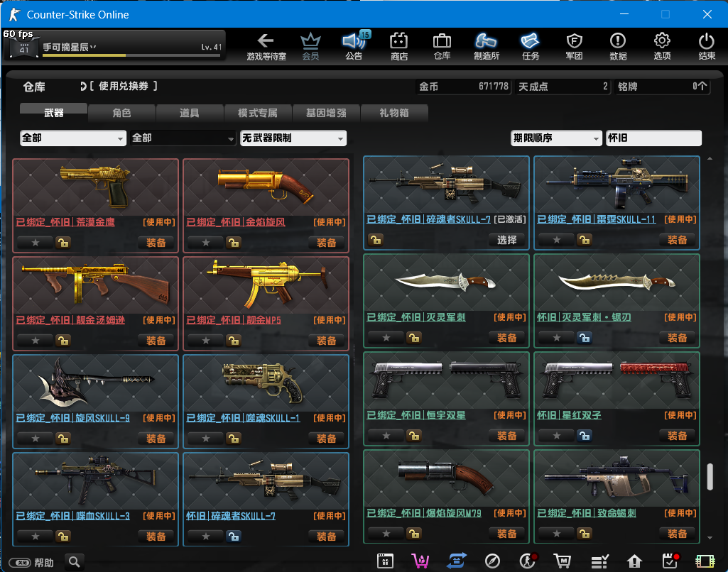The height and width of the screenshot is (572, 728).
Task: Click 装备 for 噬魂SKULL-1
Action: 327,439
